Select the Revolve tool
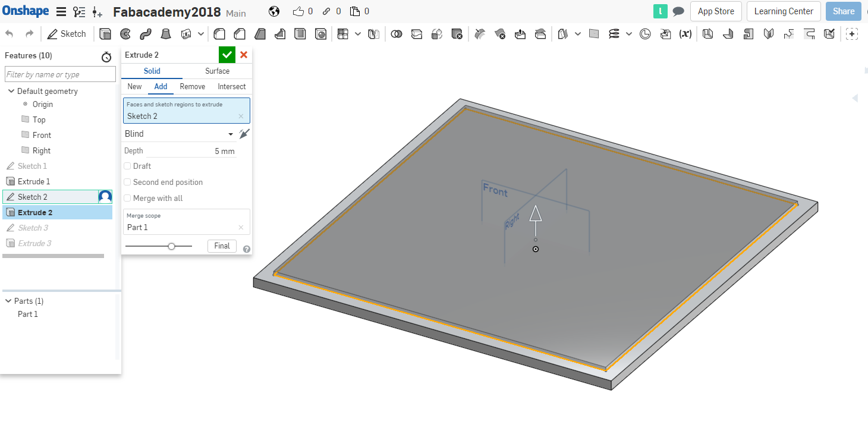868x437 pixels. point(125,34)
